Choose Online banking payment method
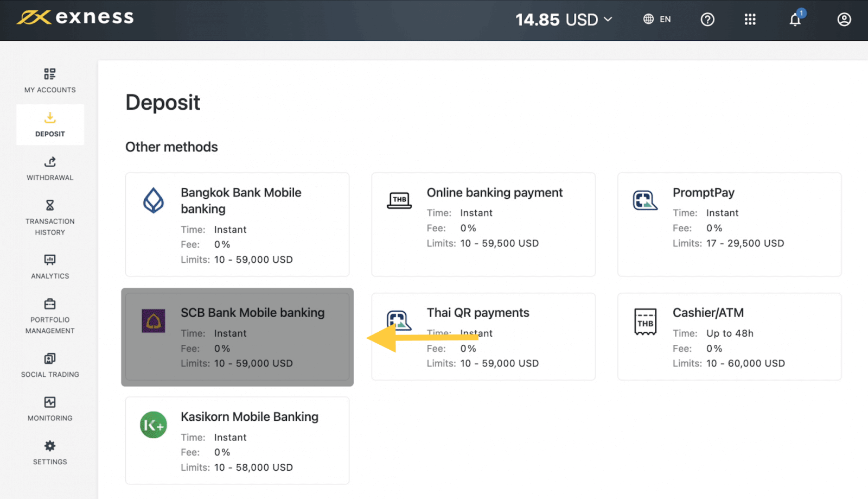This screenshot has height=499, width=868. click(x=483, y=225)
